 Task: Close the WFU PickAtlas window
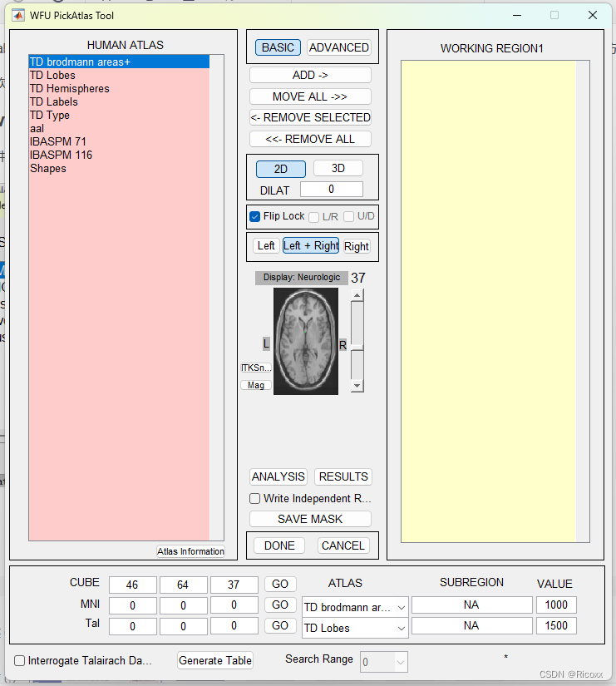(x=593, y=15)
